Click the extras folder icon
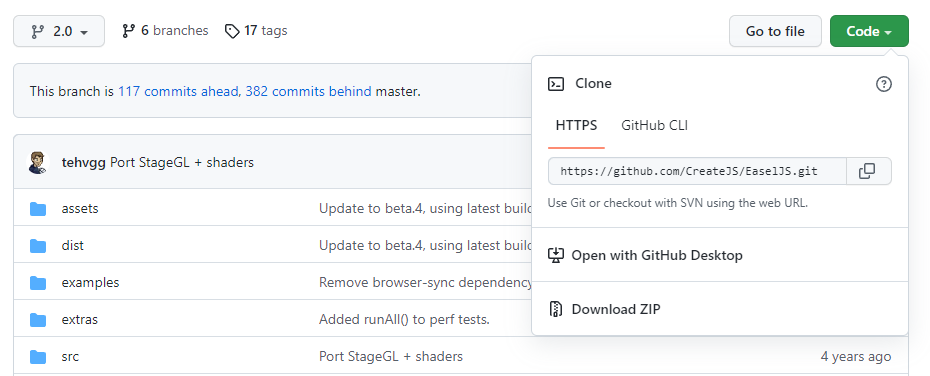Screen dimensions: 930x376 [x=38, y=320]
